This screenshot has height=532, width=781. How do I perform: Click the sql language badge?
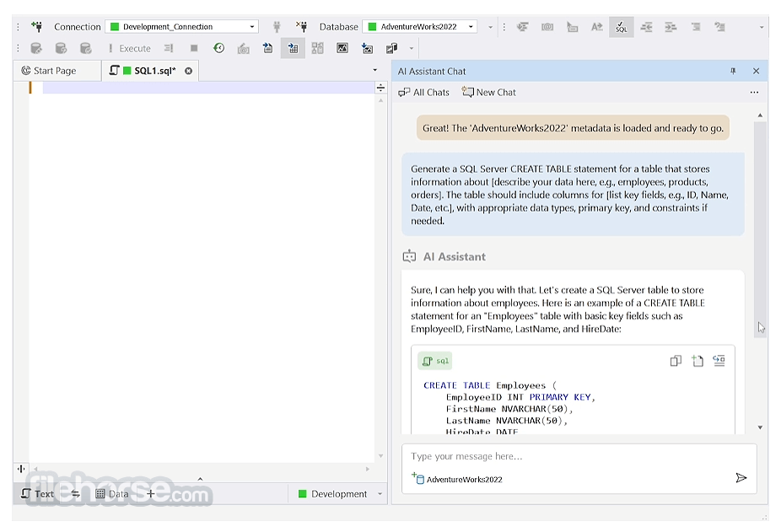[435, 361]
